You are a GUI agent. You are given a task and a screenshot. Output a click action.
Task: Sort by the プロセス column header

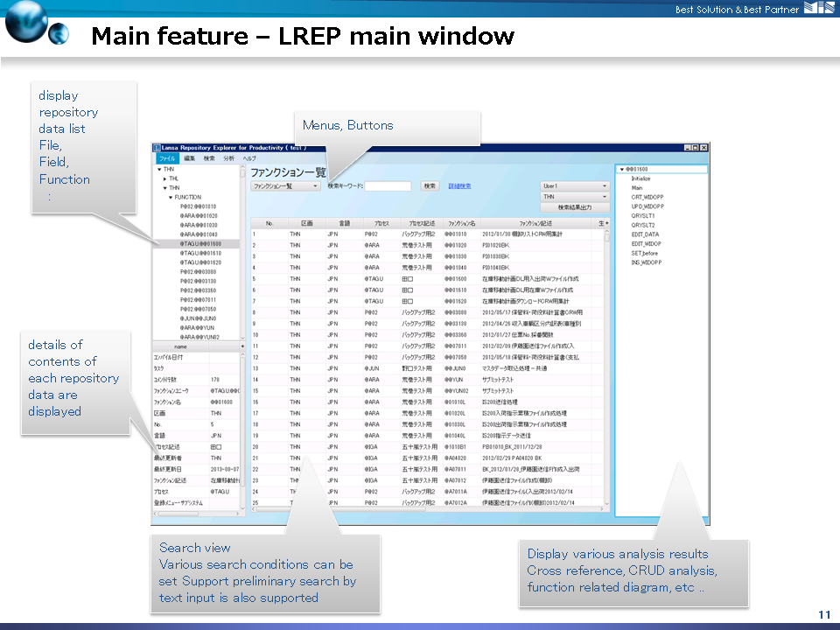[381, 223]
